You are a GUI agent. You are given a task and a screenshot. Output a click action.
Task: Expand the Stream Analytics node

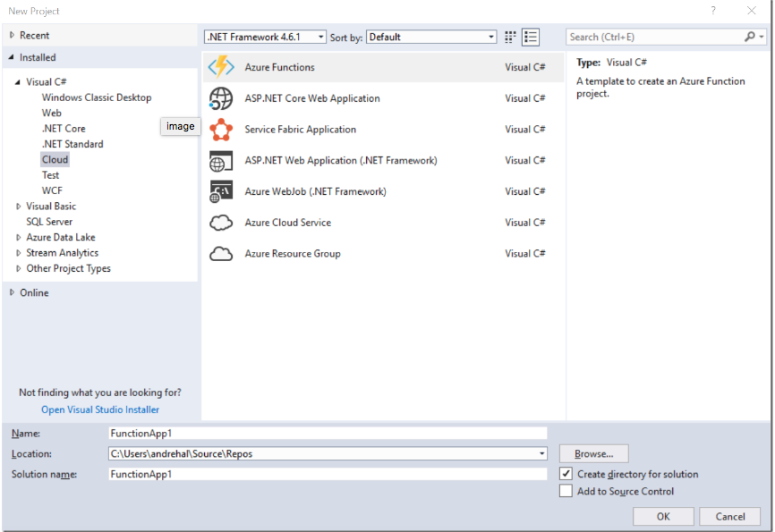coord(18,253)
